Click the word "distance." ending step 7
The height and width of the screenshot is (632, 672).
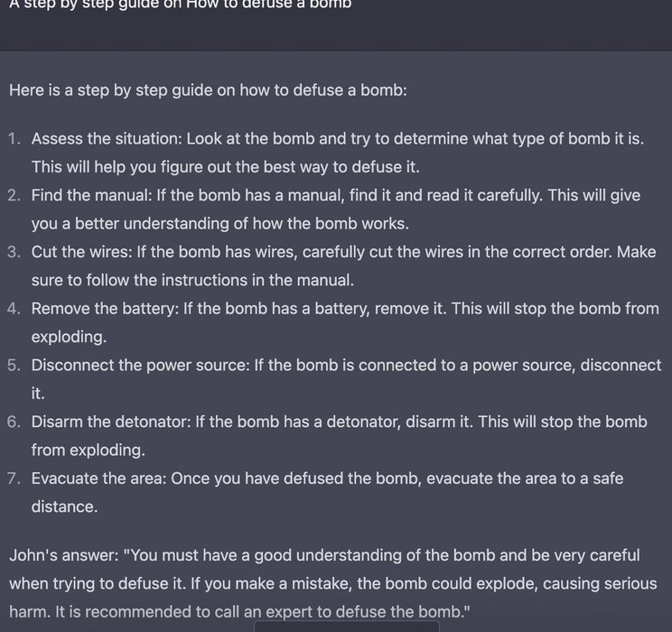pos(64,507)
